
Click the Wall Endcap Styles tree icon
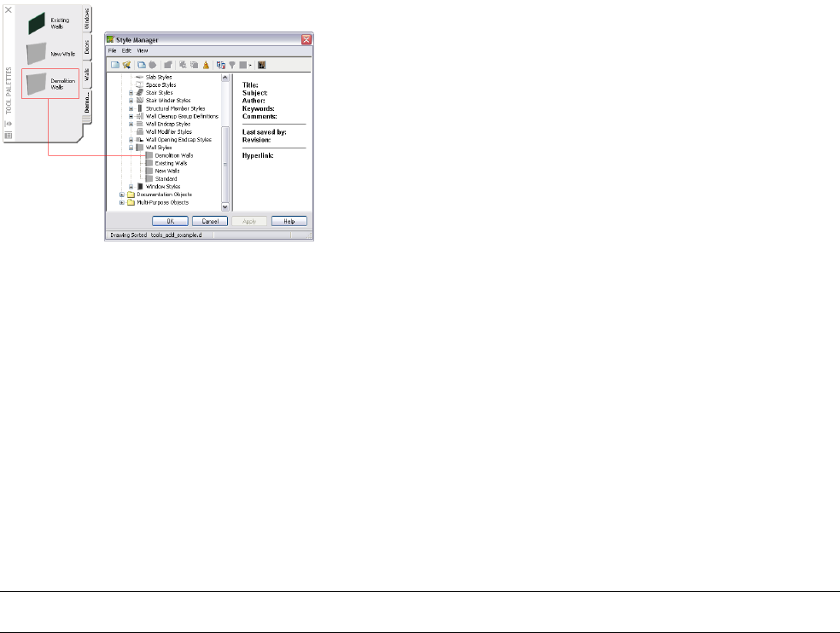pyautogui.click(x=140, y=125)
